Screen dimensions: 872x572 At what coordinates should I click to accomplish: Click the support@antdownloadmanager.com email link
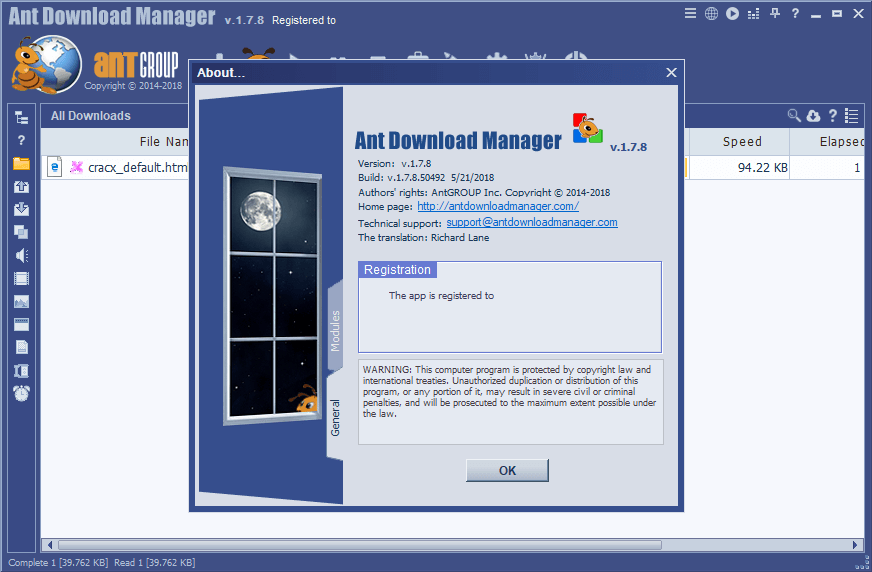click(532, 222)
